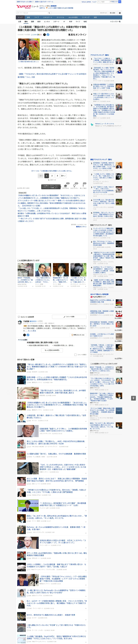Viewport: 138px width, 644px height.
Task: Open 購入履歴 link
Action: [x=112, y=13]
